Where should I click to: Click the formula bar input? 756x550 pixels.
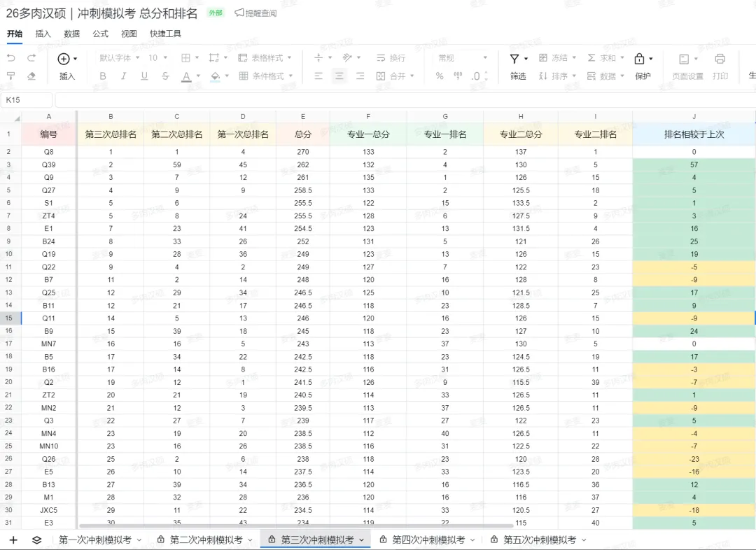tap(405, 100)
